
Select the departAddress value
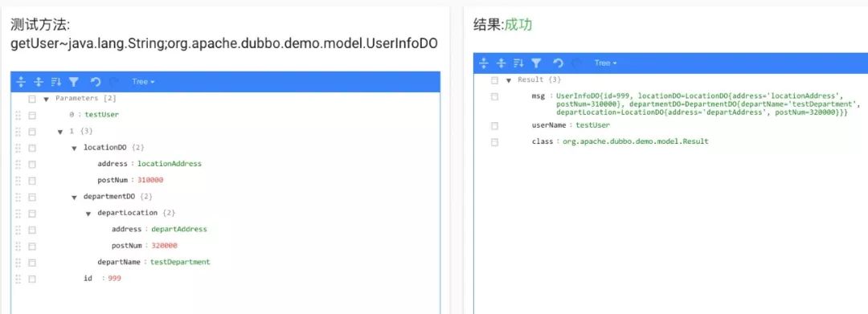(178, 230)
